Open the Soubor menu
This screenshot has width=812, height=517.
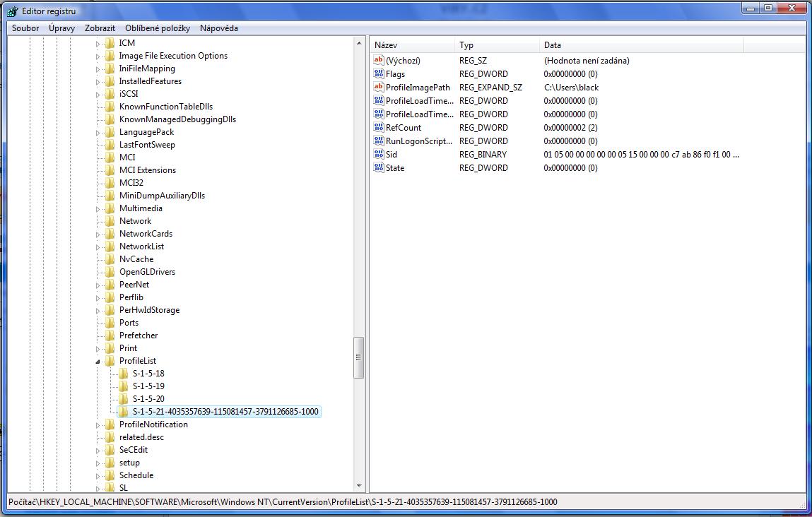(25, 28)
